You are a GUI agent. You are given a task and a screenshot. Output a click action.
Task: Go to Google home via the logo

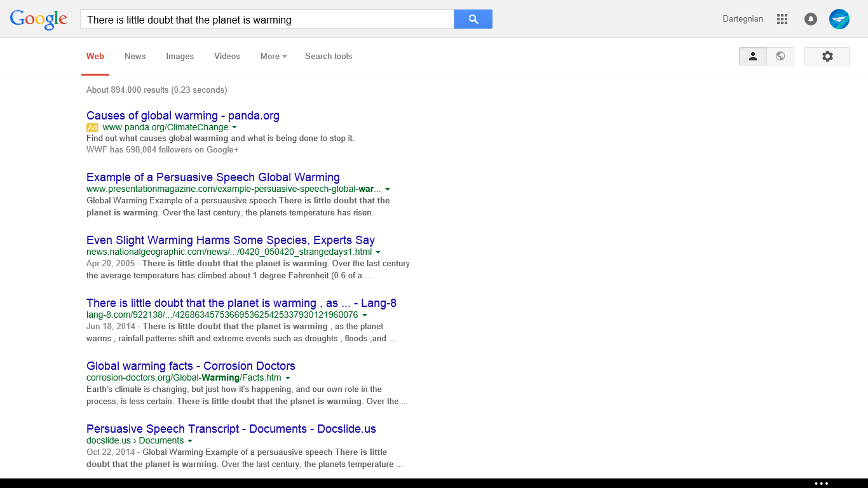(x=39, y=20)
